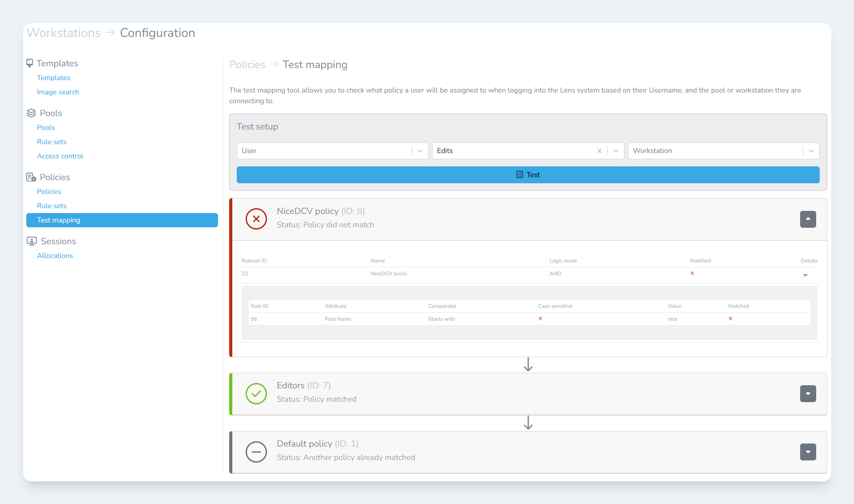Screen dimensions: 854x504
Task: Click the green checkmark icon for Editors policy
Action: [x=256, y=394]
